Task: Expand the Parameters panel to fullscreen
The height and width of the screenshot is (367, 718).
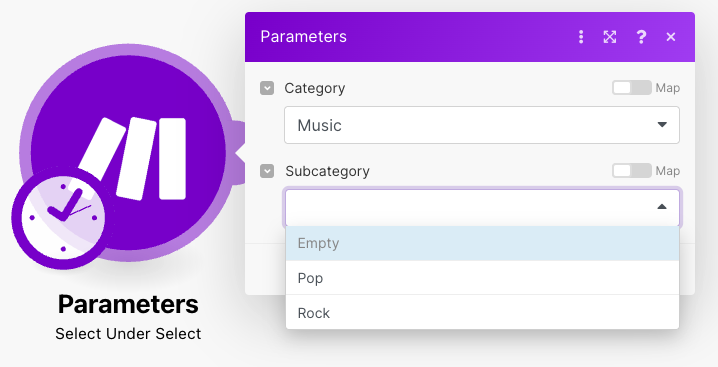Action: [x=609, y=37]
